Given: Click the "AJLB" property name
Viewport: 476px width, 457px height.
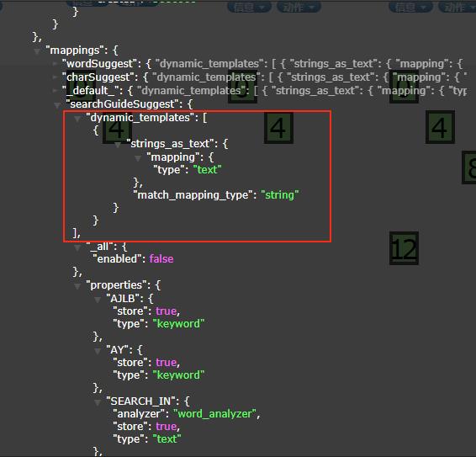Looking at the screenshot, I should point(123,299).
